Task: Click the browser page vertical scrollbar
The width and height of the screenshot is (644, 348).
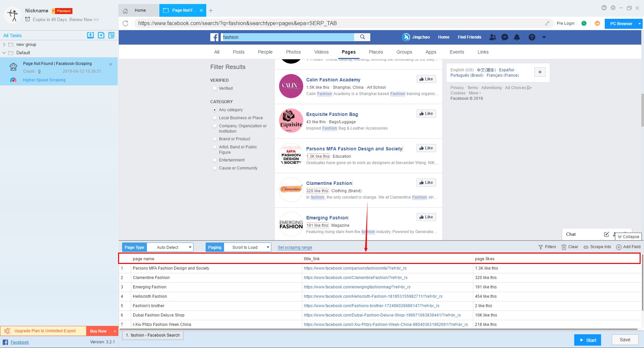Action: click(642, 111)
